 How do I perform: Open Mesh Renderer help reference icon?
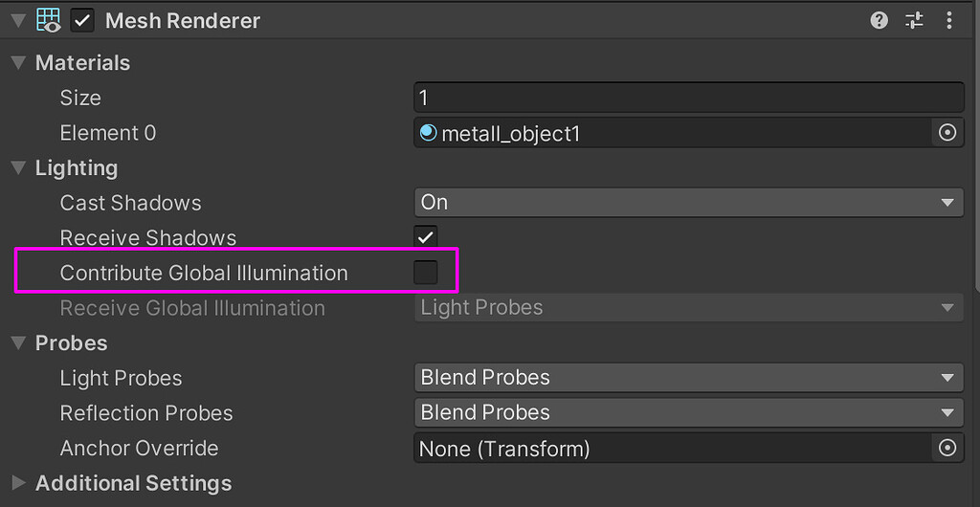pos(880,20)
